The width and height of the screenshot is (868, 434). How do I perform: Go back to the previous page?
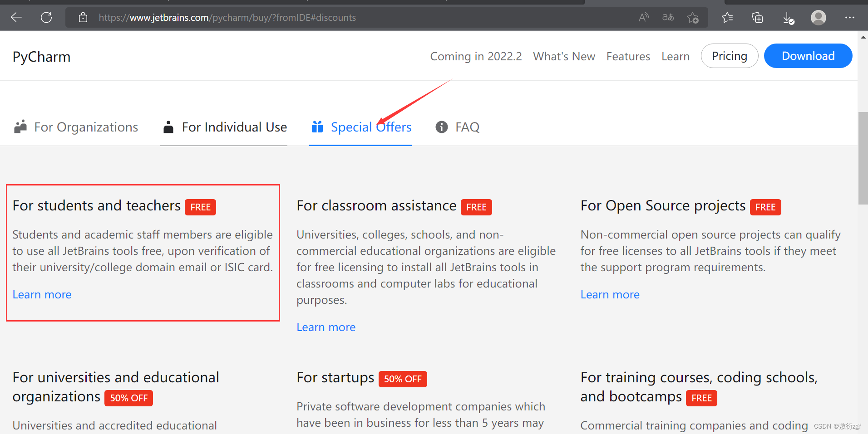[16, 18]
